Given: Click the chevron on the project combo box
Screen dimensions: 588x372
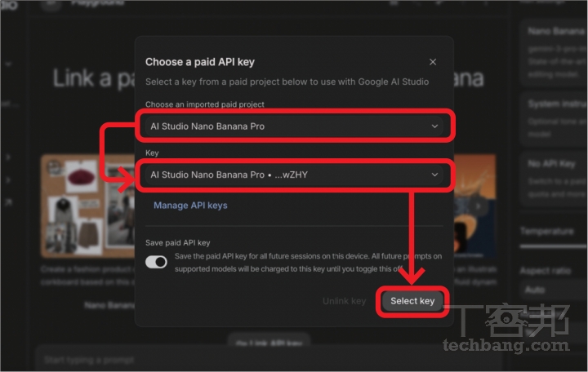Looking at the screenshot, I should point(434,126).
